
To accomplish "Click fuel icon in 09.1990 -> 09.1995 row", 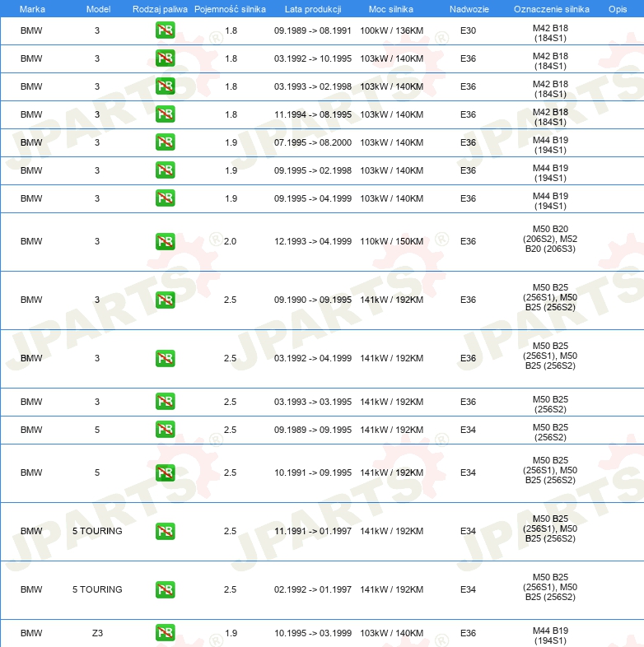I will [x=166, y=300].
